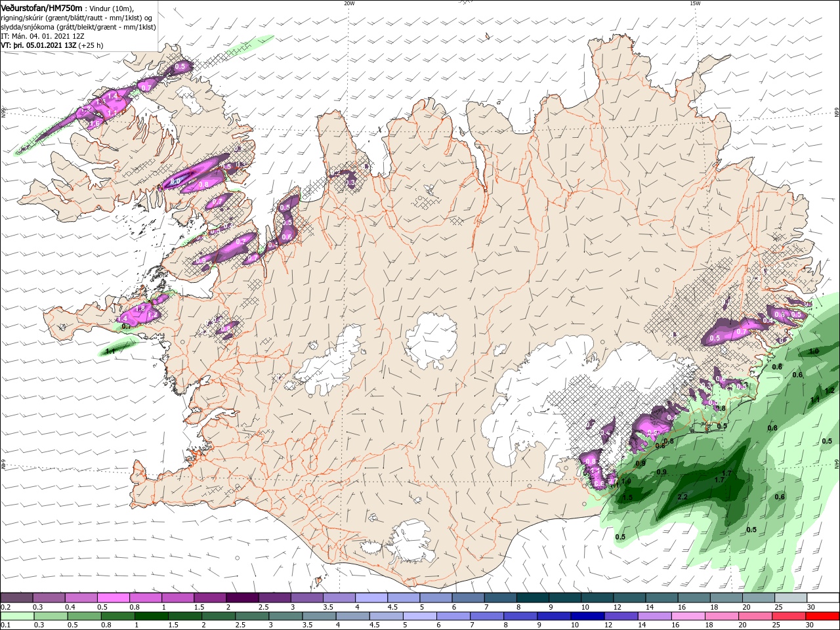Pick the red rain legend swatch above 30

(x=823, y=616)
